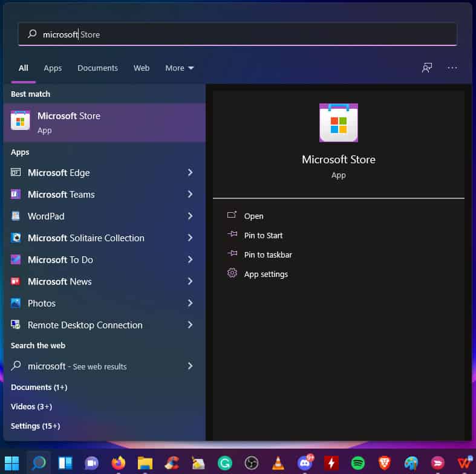Viewport: 476px width, 474px height.
Task: Switch to the Documents tab
Action: coord(97,68)
